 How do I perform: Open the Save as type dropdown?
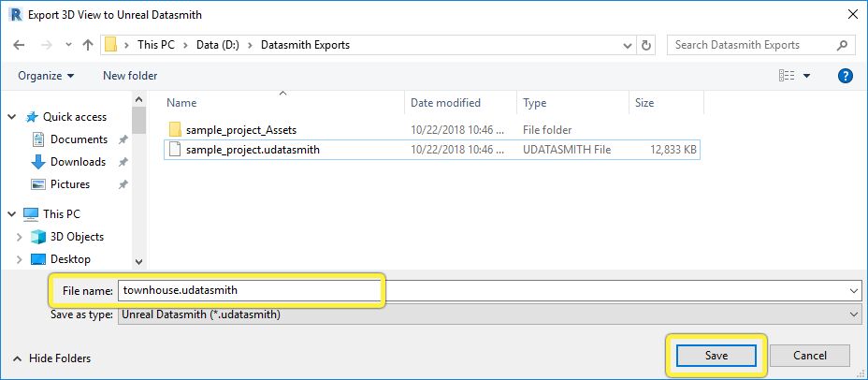tap(490, 314)
